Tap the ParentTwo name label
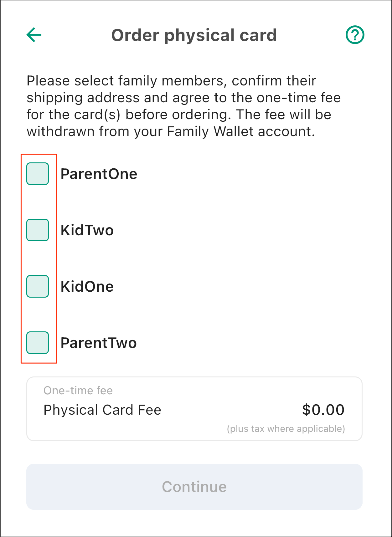This screenshot has height=537, width=392. pyautogui.click(x=99, y=343)
